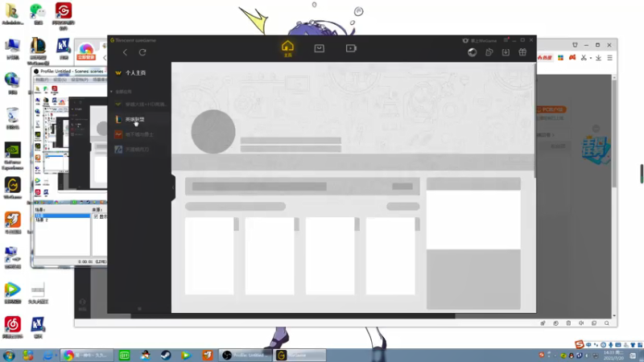This screenshot has height=362, width=644.
Task: Open the WeGame home tab
Action: tap(287, 48)
